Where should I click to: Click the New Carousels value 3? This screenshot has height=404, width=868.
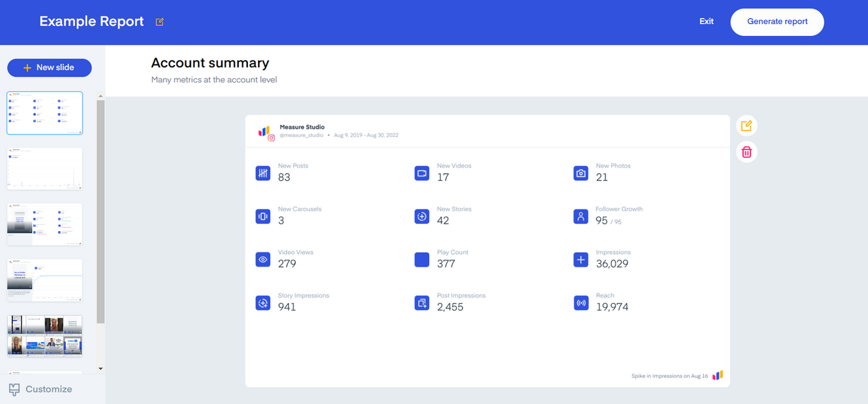tap(281, 221)
